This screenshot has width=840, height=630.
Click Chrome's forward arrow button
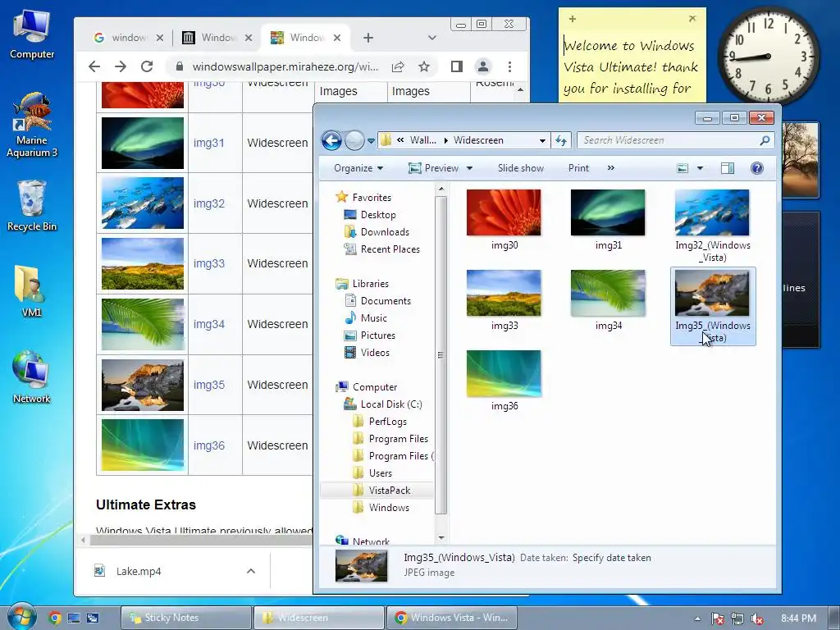(121, 66)
